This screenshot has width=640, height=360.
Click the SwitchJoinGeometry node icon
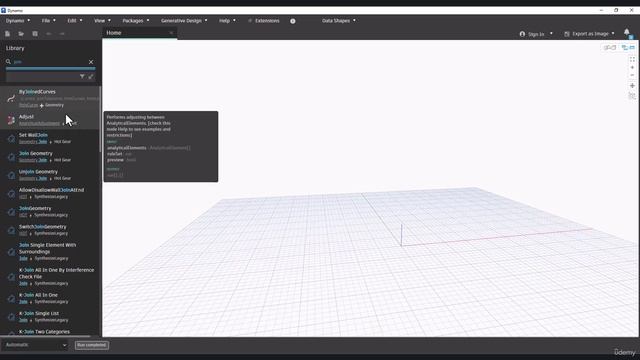pos(11,230)
